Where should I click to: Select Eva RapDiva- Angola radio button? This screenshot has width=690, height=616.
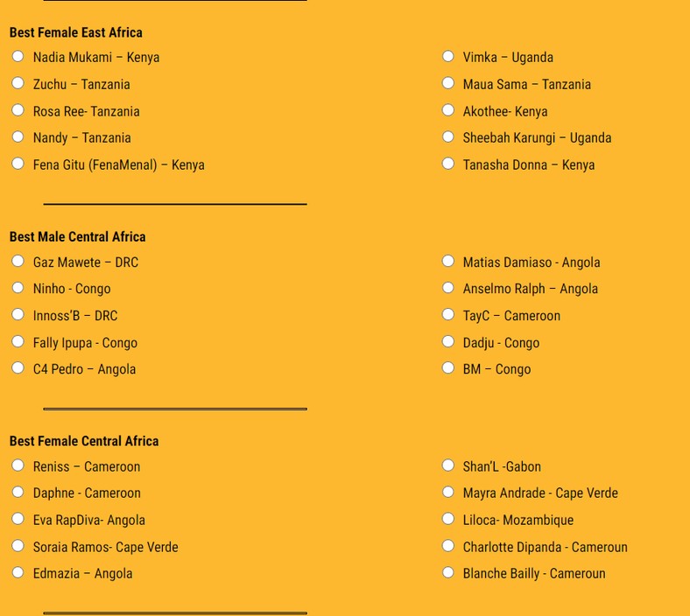click(18, 519)
